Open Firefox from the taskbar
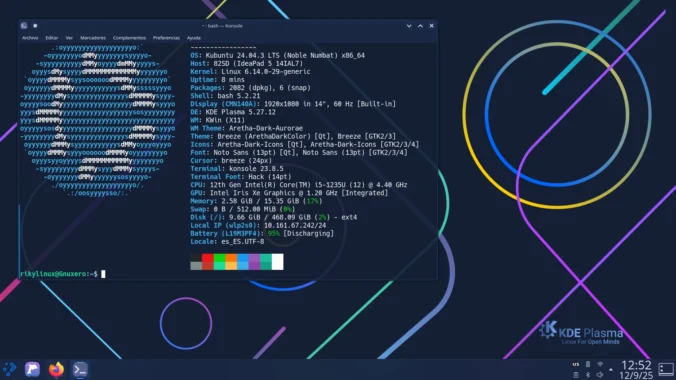Screen dimensions: 676x380 [x=56, y=369]
